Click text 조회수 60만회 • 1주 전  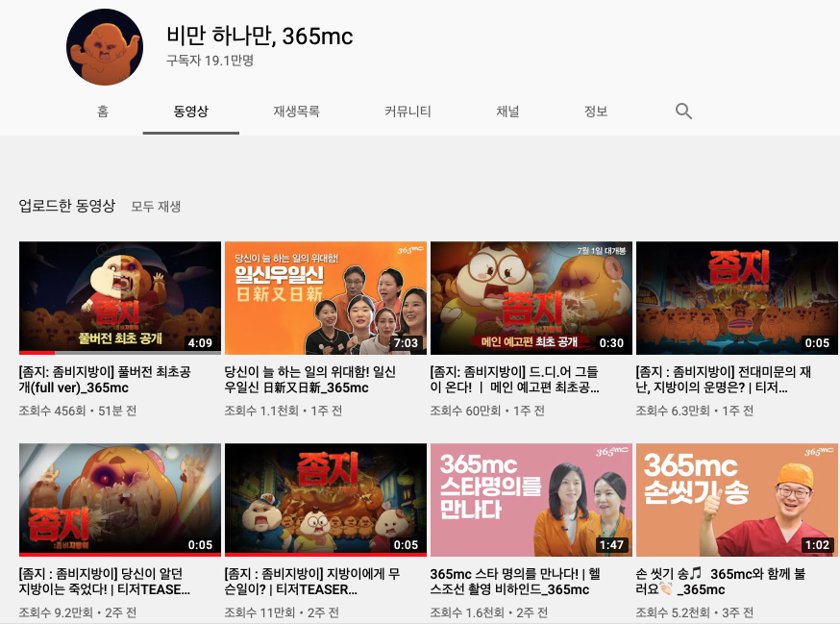[487, 412]
